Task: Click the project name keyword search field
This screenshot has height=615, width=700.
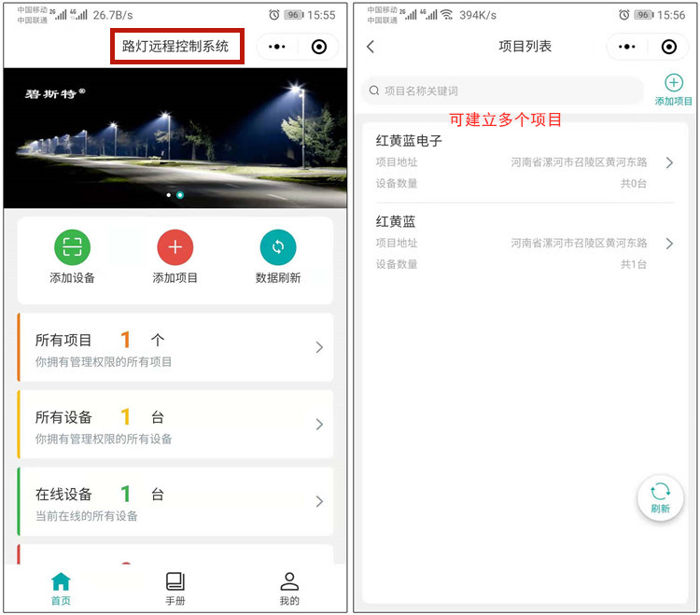Action: click(502, 91)
